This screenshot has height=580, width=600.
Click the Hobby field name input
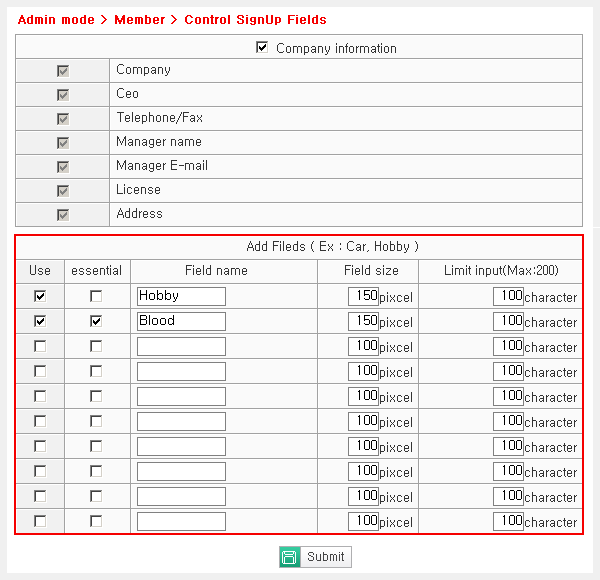pyautogui.click(x=181, y=296)
